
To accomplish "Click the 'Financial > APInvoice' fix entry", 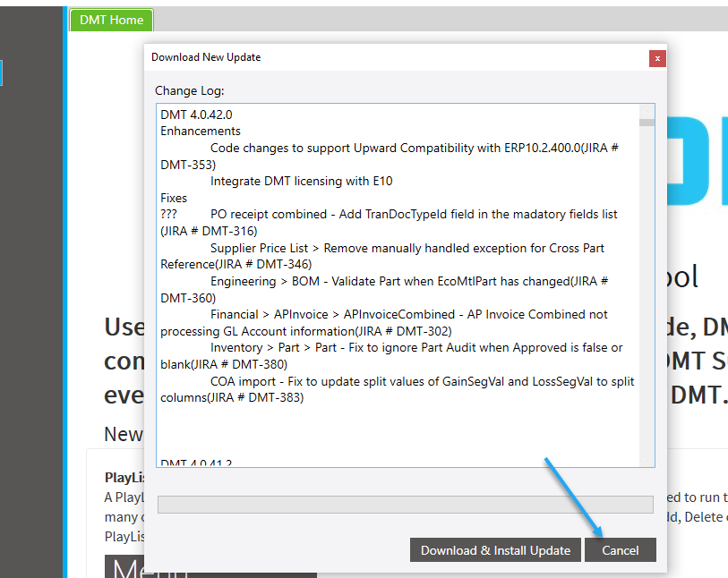I will [384, 323].
